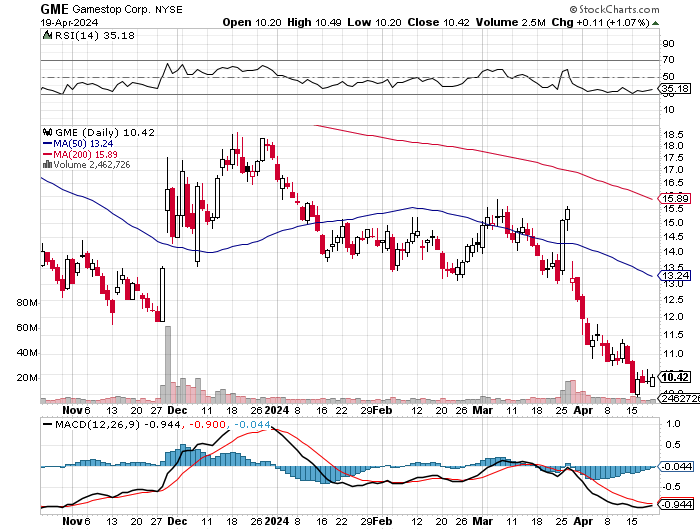
Task: Click the 90 level on RSI axis
Action: [668, 44]
